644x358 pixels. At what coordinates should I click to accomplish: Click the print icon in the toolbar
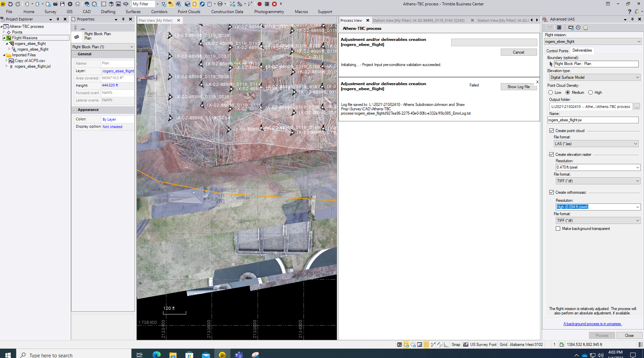(x=220, y=4)
